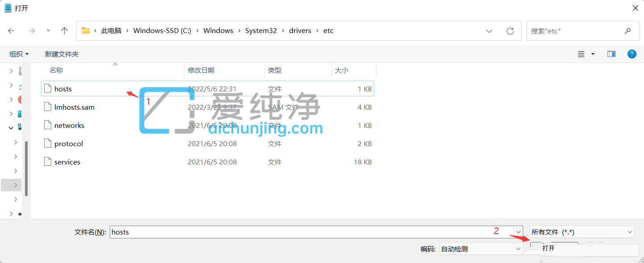Viewport: 644px width, 263px height.
Task: Click the search magnifier icon
Action: pyautogui.click(x=627, y=30)
